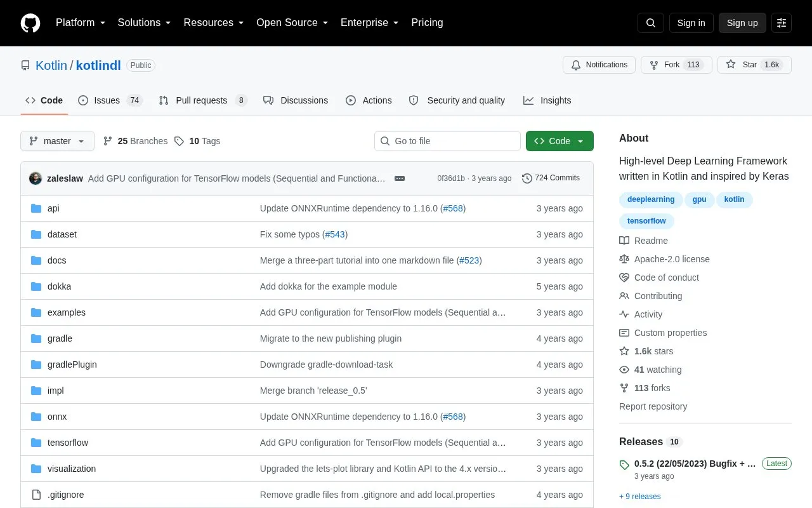Open the Discussions tab
Viewport: 812px width, 508px height.
(296, 100)
